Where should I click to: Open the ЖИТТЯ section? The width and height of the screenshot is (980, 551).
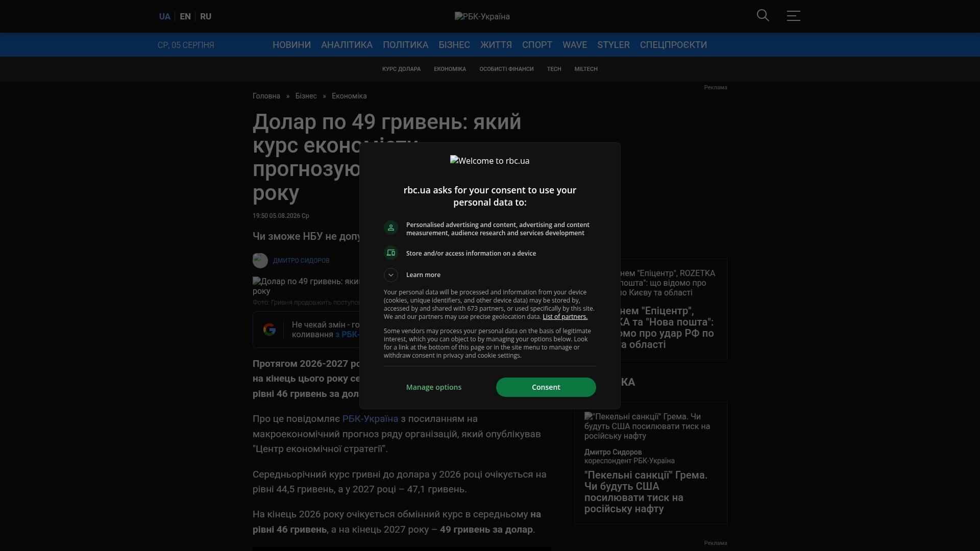point(496,45)
